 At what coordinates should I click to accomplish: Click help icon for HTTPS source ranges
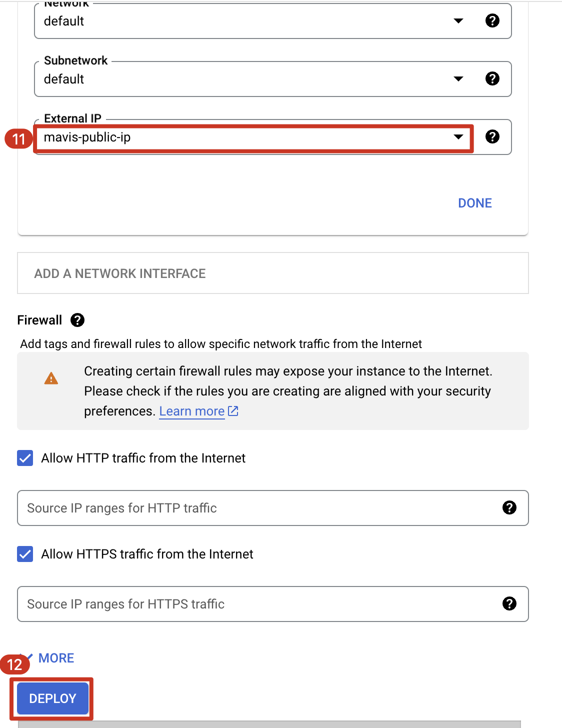509,603
